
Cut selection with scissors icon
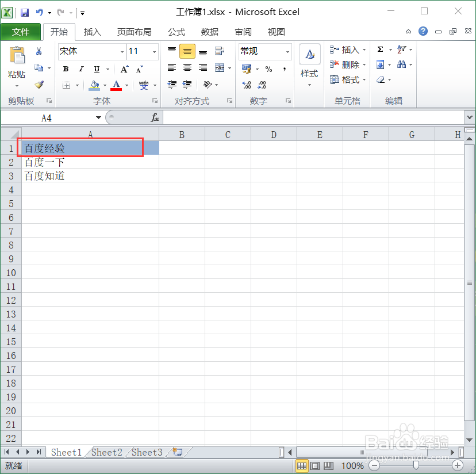click(39, 51)
